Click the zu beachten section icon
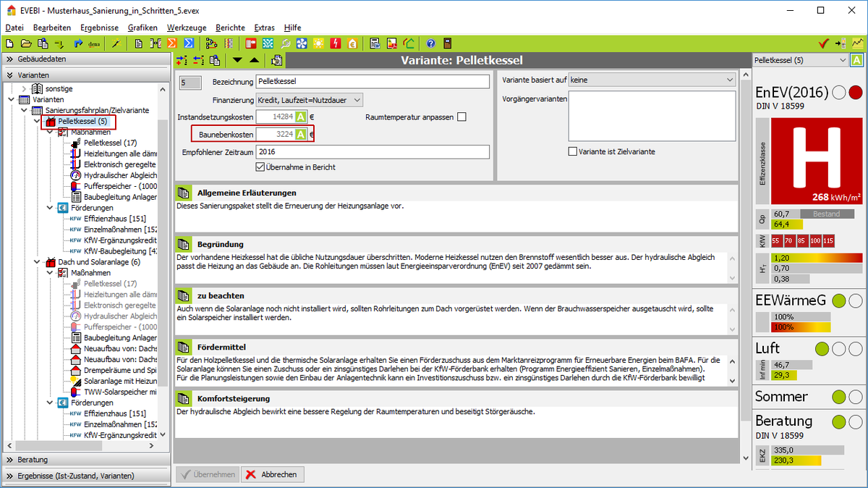Image resolution: width=868 pixels, height=488 pixels. tap(184, 295)
